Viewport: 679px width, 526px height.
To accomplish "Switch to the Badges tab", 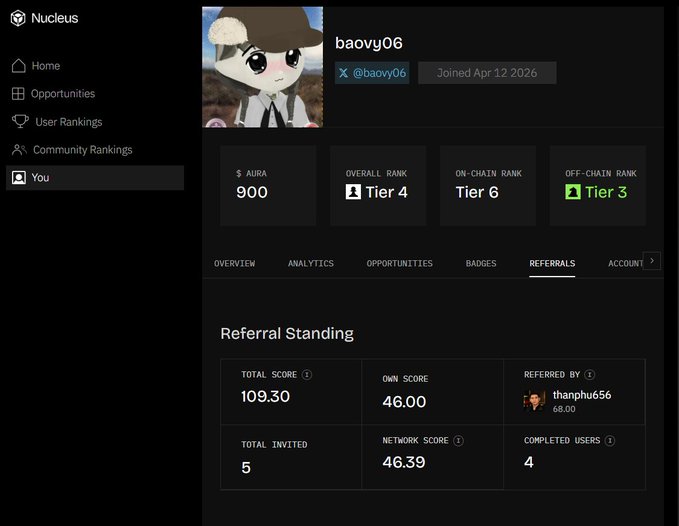I will pos(481,263).
